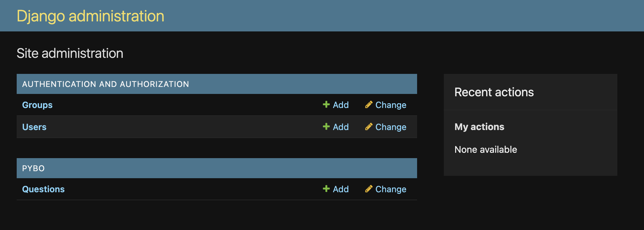Screen dimensions: 644x230
Task: Click the Recent actions heading
Action: tap(494, 92)
